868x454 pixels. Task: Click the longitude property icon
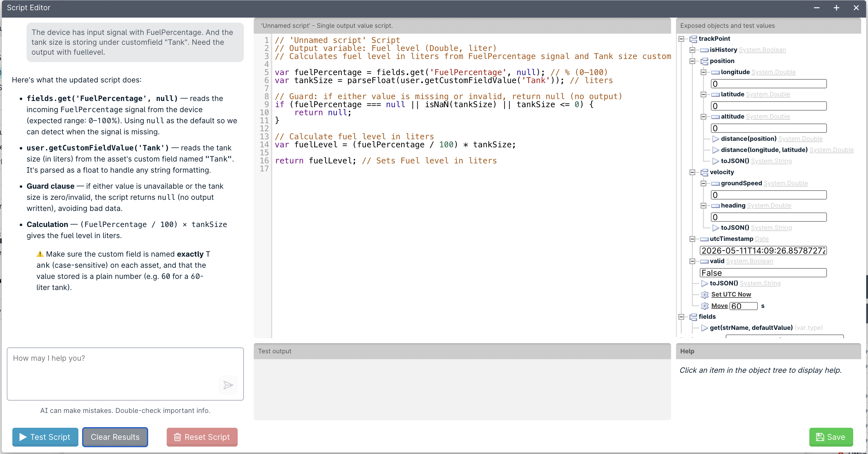tap(716, 73)
